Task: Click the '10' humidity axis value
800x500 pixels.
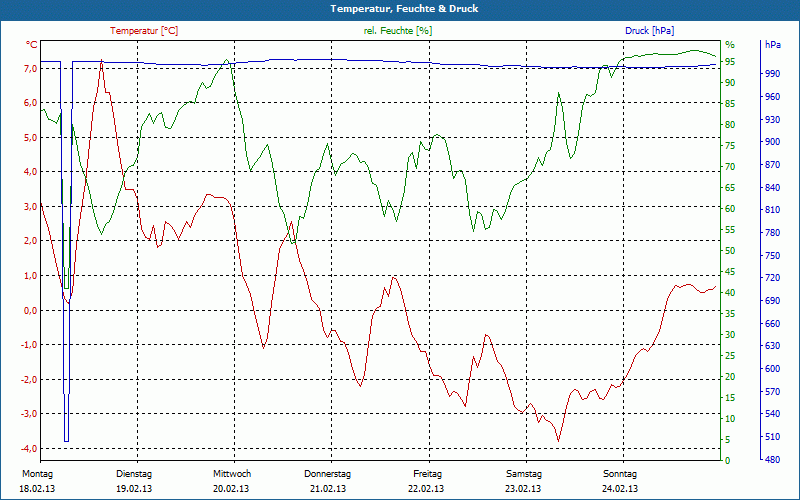Action: click(730, 418)
